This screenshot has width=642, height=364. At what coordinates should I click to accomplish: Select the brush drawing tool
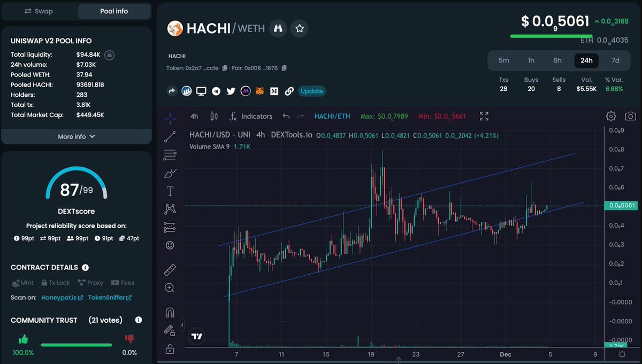coord(170,173)
